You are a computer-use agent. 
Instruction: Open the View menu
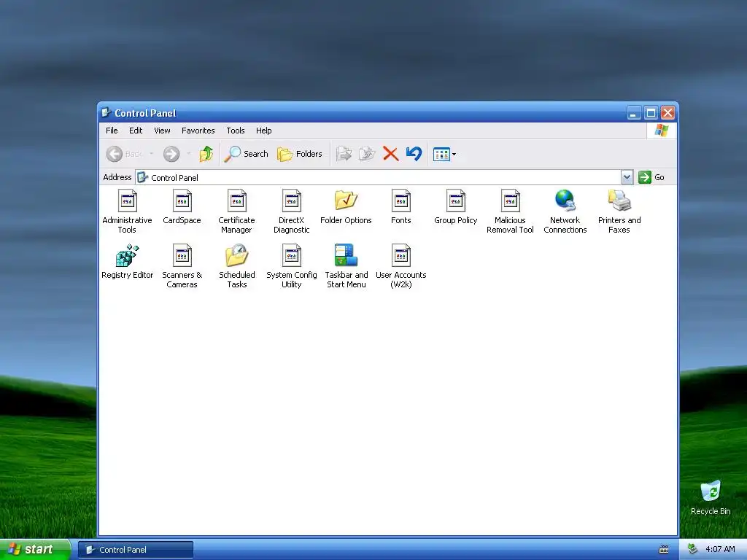(162, 131)
